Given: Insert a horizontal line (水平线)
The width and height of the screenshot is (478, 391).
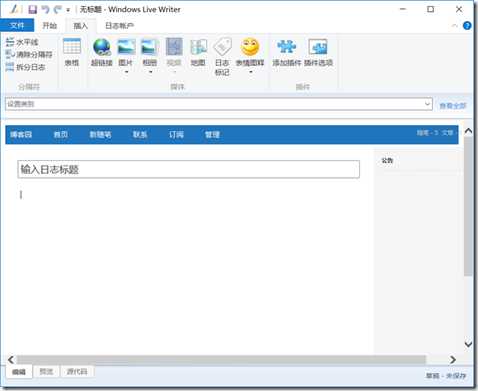Looking at the screenshot, I should click(22, 42).
